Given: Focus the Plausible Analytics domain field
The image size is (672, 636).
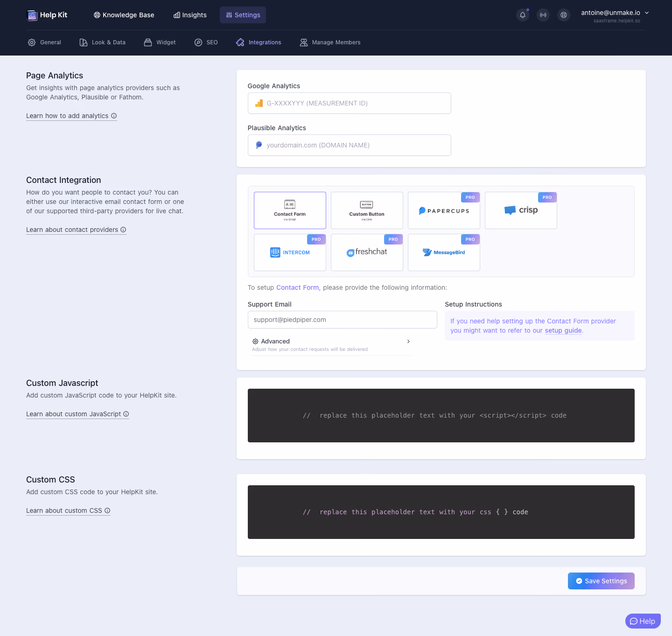Looking at the screenshot, I should [350, 145].
